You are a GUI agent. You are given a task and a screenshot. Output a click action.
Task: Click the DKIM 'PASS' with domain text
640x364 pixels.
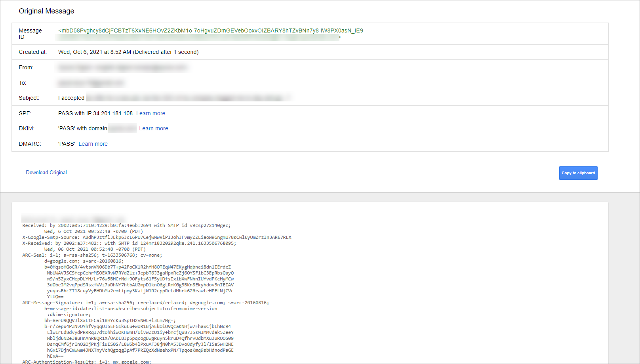click(x=83, y=128)
